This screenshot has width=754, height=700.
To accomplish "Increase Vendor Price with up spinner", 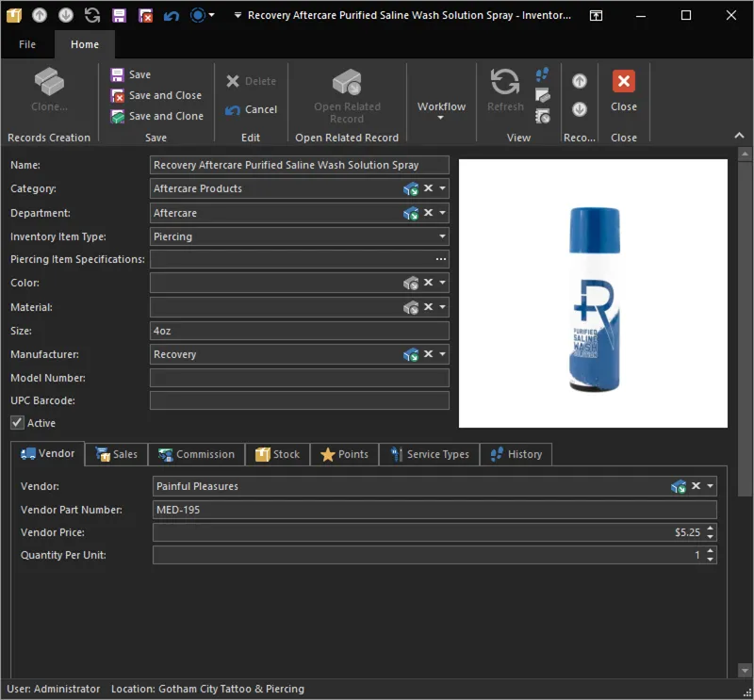I will [x=711, y=529].
